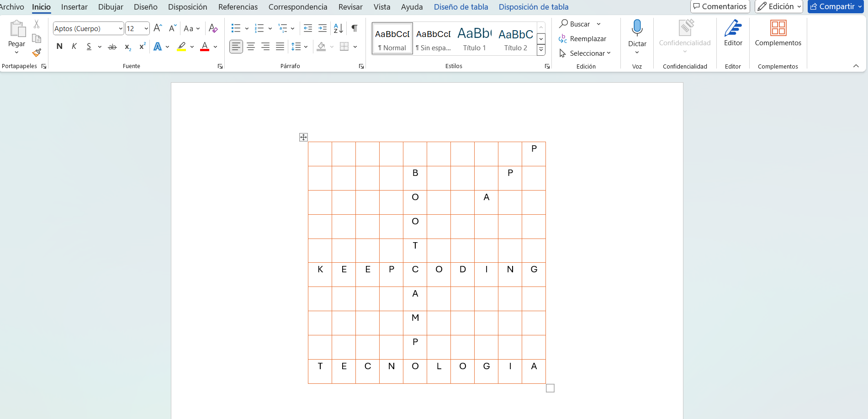
Task: Center-align the selected paragraph
Action: point(251,46)
